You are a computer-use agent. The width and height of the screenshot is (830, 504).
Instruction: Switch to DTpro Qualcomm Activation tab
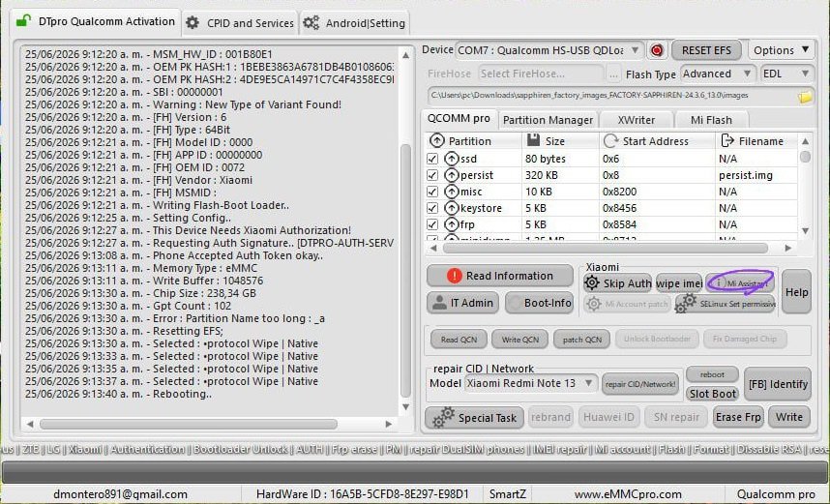click(96, 21)
